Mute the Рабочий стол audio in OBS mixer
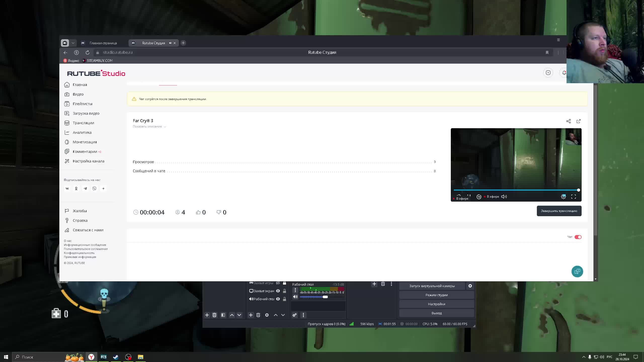The height and width of the screenshot is (362, 644). 295,297
